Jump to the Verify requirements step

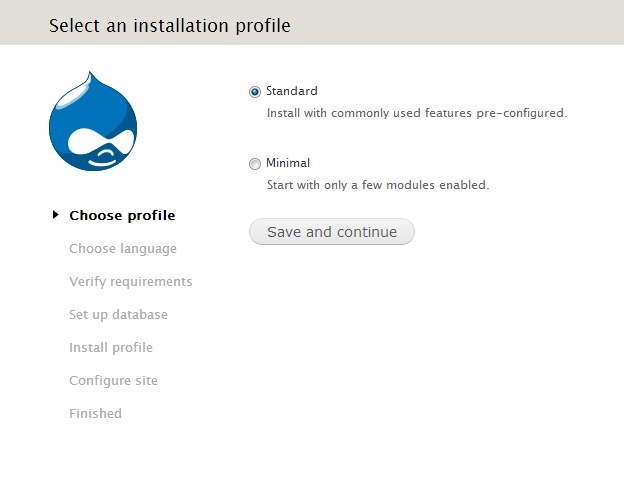130,281
